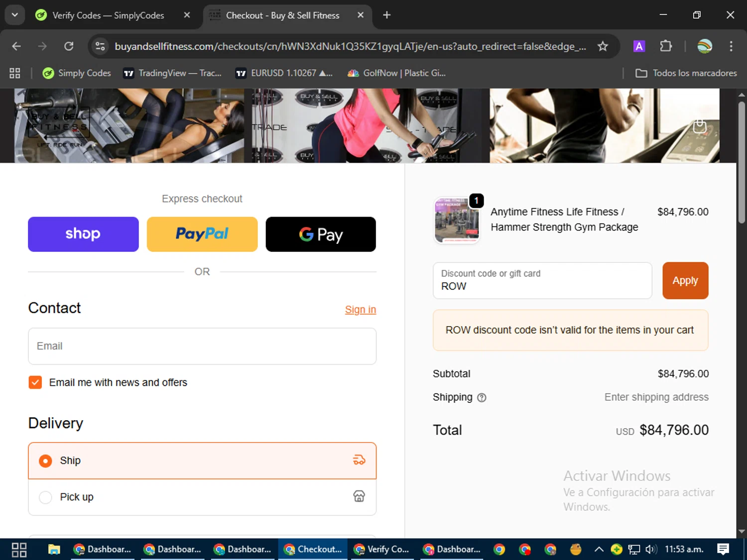Switch to Verify Codes — SimplyCodes tab
Screen dimensions: 747x560
point(108,15)
